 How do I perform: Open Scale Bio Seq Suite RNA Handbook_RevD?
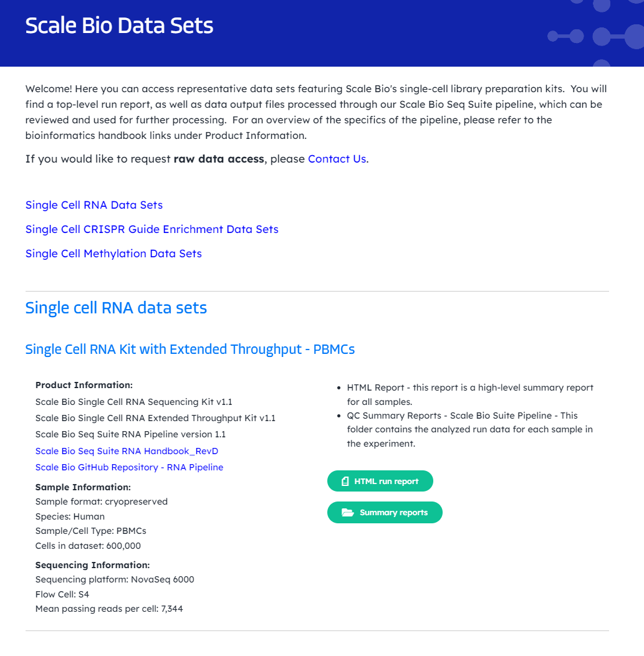coord(127,451)
